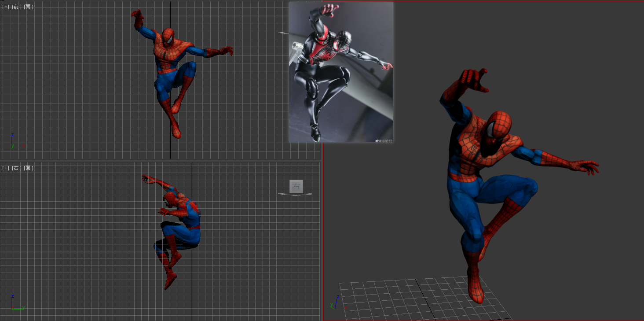Image resolution: width=644 pixels, height=321 pixels.
Task: Click the XYZ axis gizmo in the 前 viewport
Action: point(17,141)
